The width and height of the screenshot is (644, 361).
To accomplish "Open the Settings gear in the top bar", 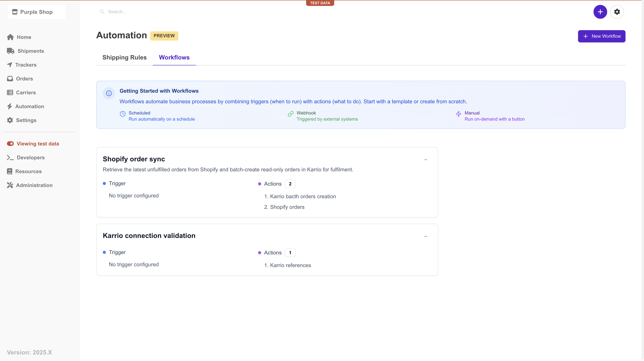I will click(617, 11).
